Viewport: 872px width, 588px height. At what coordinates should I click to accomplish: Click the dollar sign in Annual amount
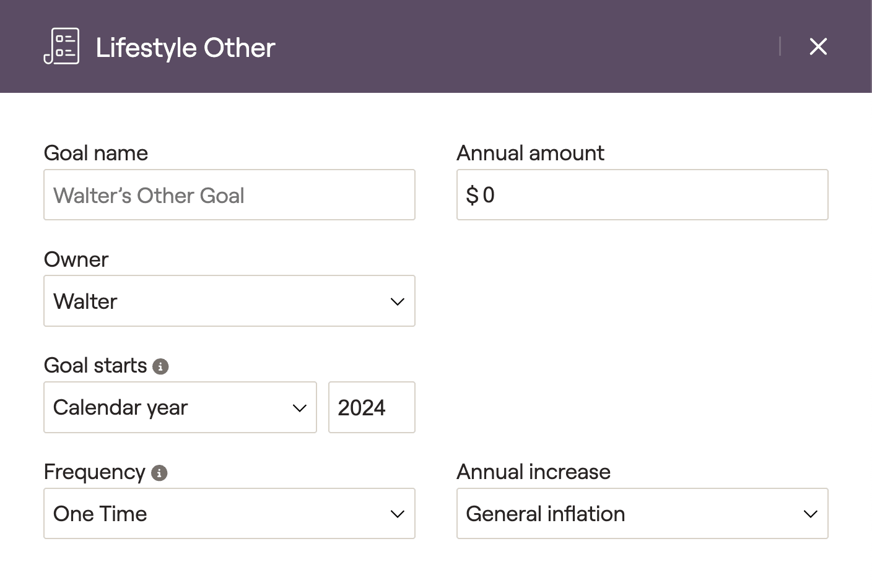(x=472, y=196)
